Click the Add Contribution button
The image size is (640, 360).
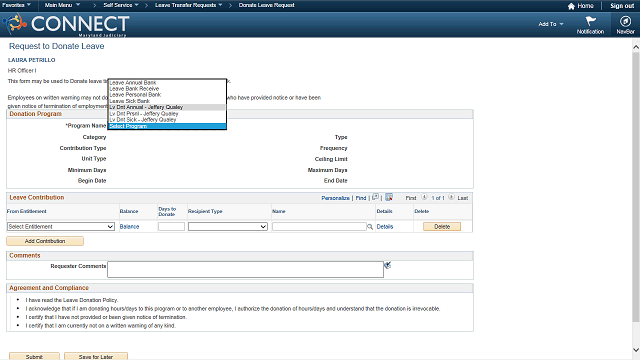(45, 241)
